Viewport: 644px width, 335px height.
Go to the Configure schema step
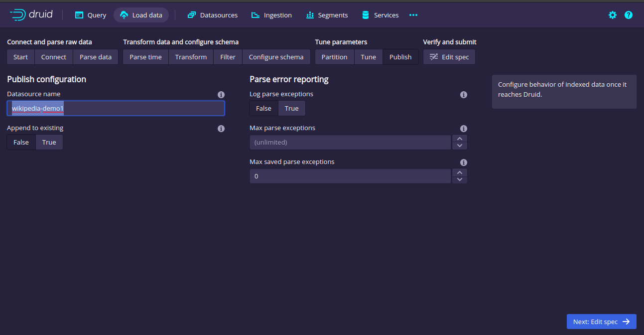(276, 57)
